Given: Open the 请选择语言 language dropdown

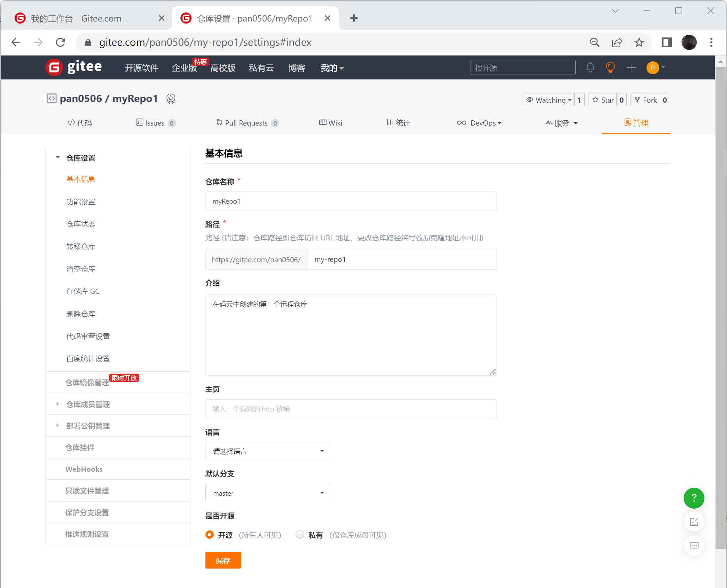Looking at the screenshot, I should (268, 451).
